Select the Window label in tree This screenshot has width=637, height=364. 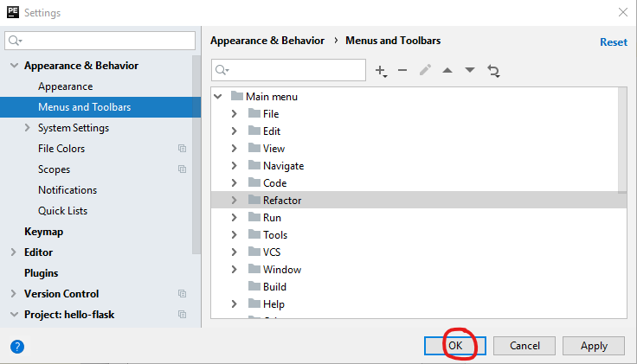[282, 270]
